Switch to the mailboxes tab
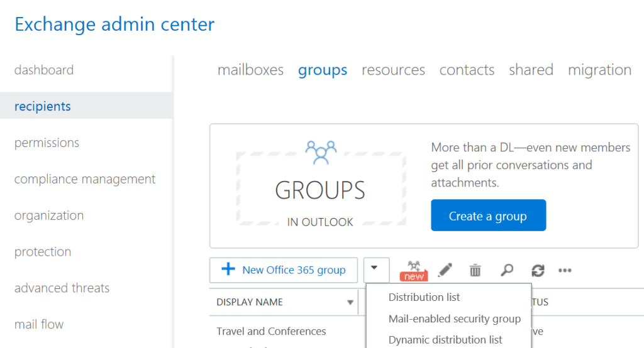 (x=250, y=70)
